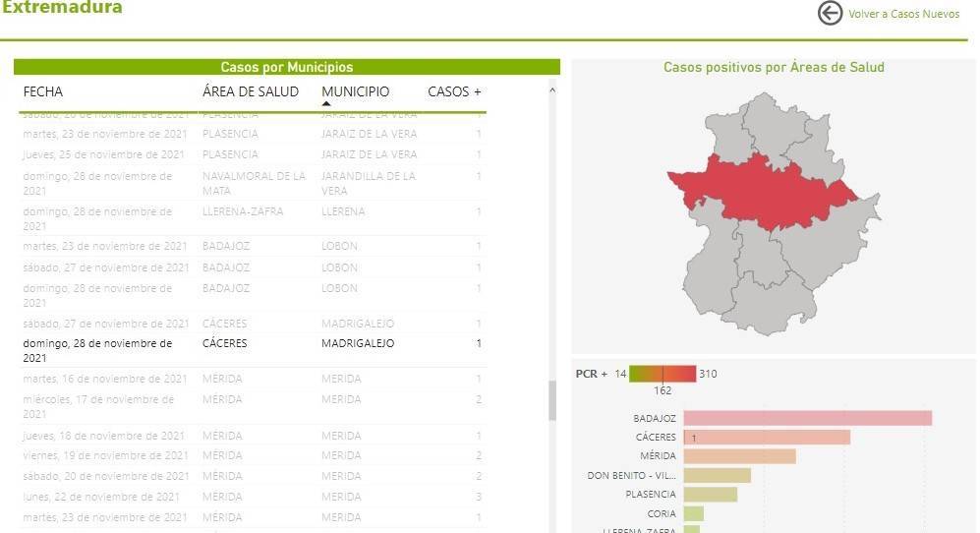Screen dimensions: 980x533
Task: Click the back arrow circle icon
Action: pos(830,13)
